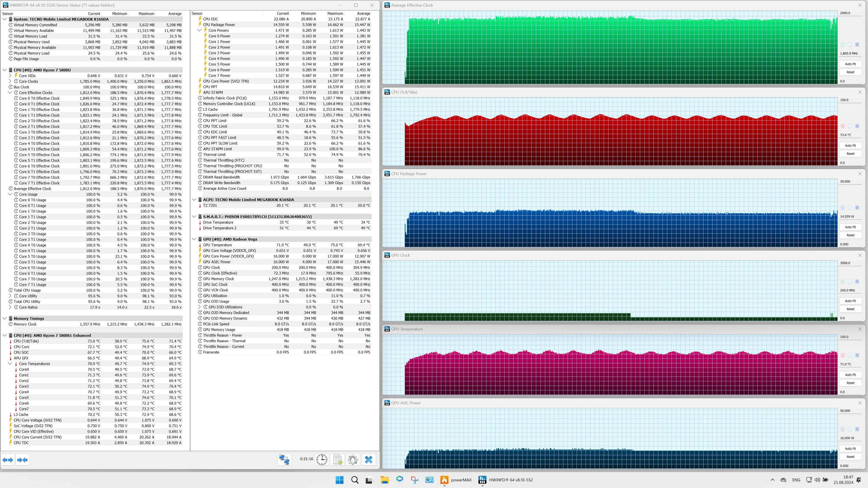
Task: Click pink color swatch in GPU Temperature graph
Action: coord(843,355)
